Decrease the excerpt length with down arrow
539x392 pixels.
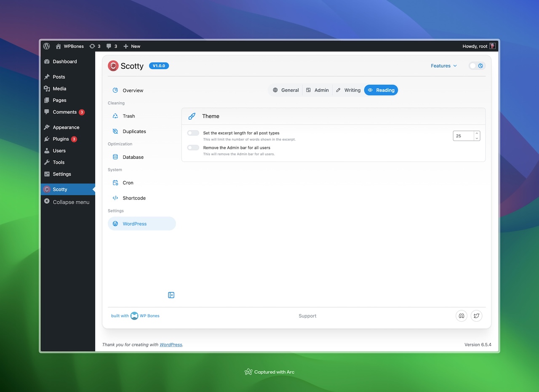coord(477,139)
